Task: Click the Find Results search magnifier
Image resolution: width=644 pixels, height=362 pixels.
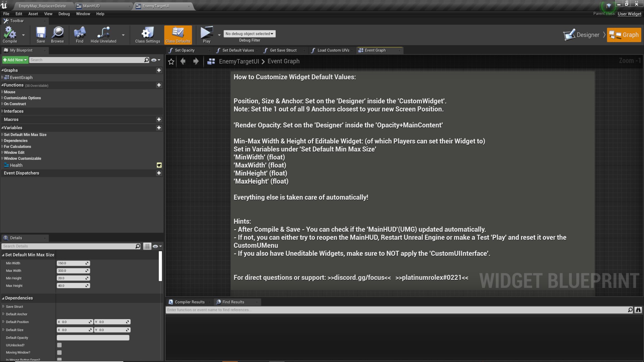Action: pyautogui.click(x=630, y=310)
